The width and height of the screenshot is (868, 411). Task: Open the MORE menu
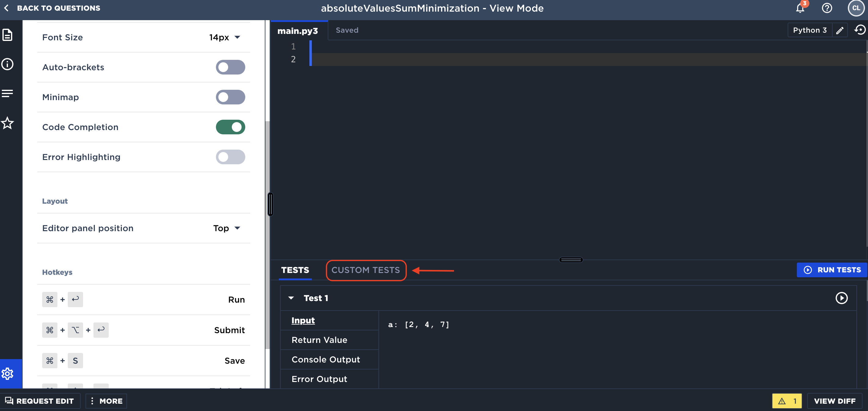tap(106, 401)
